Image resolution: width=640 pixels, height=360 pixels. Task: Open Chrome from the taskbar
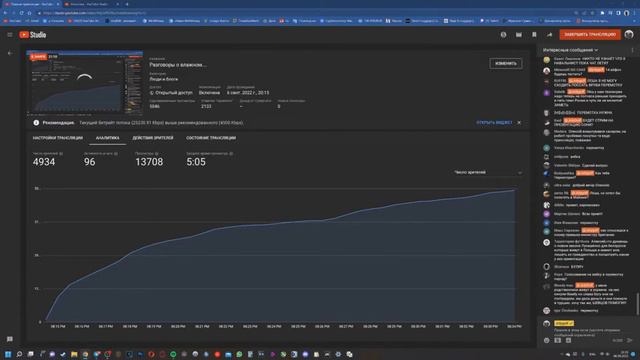[85, 354]
